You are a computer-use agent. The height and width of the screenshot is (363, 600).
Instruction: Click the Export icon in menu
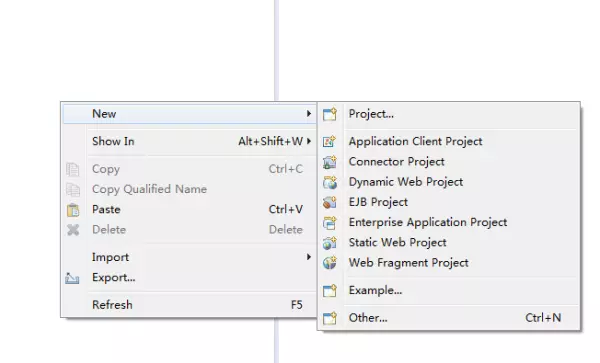[72, 278]
